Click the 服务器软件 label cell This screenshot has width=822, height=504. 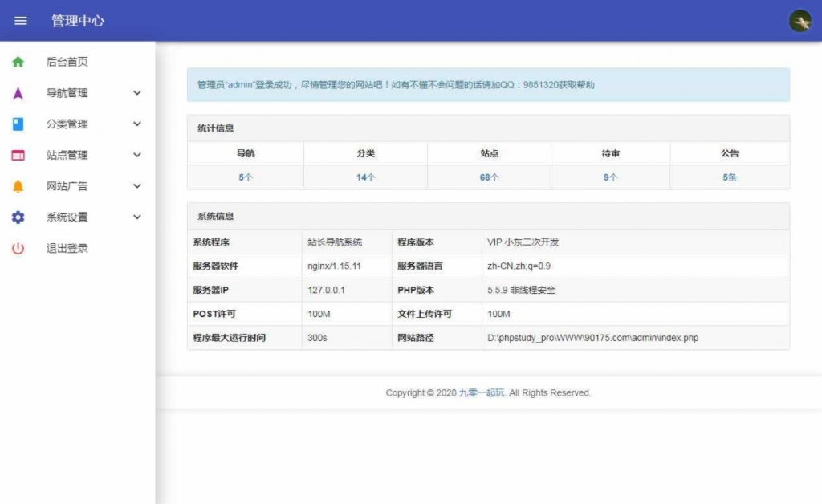click(x=244, y=266)
